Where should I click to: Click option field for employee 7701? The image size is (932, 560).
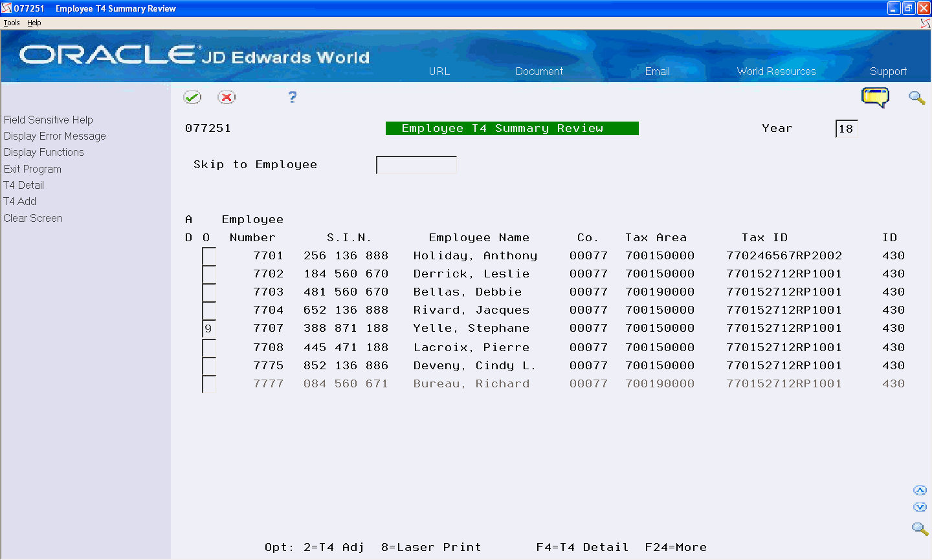pyautogui.click(x=209, y=256)
